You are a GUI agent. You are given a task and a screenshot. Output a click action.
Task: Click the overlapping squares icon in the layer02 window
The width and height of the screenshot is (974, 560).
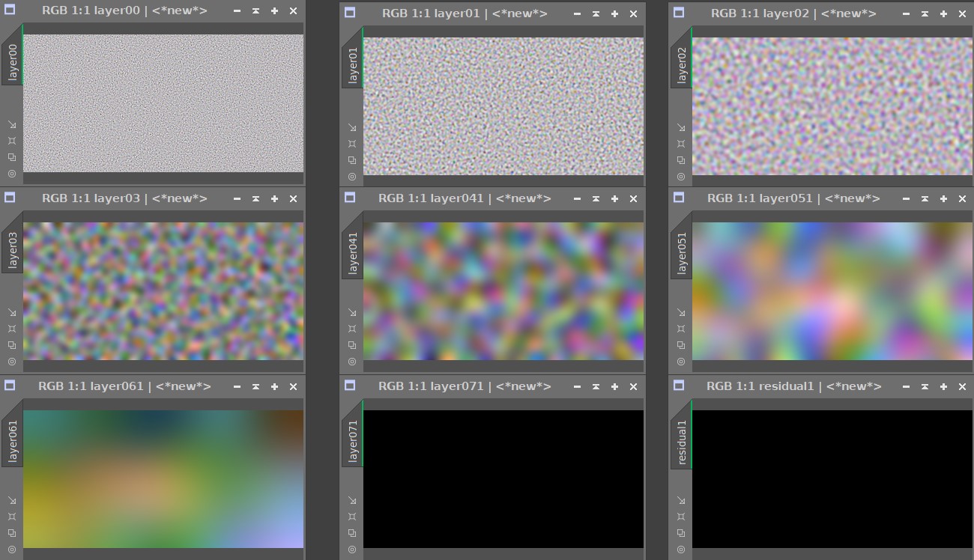[x=681, y=160]
